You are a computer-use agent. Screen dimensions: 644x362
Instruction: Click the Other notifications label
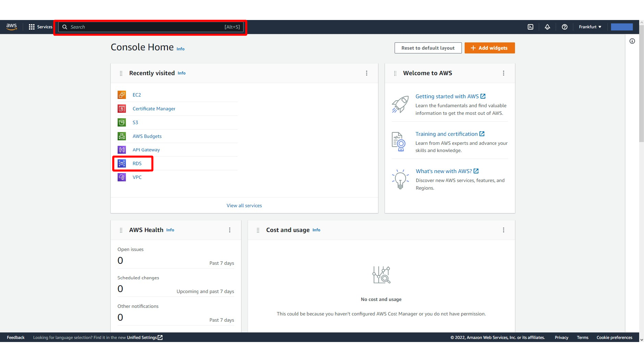coord(138,306)
